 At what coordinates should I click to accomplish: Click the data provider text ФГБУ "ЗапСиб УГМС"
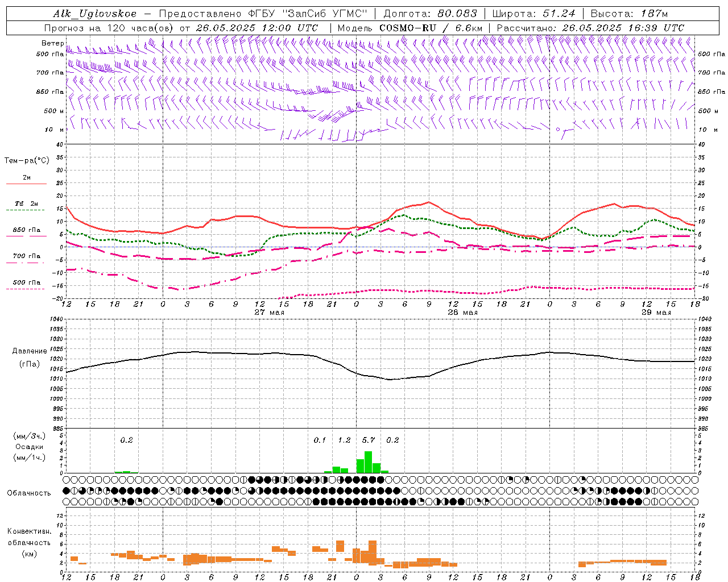point(307,14)
